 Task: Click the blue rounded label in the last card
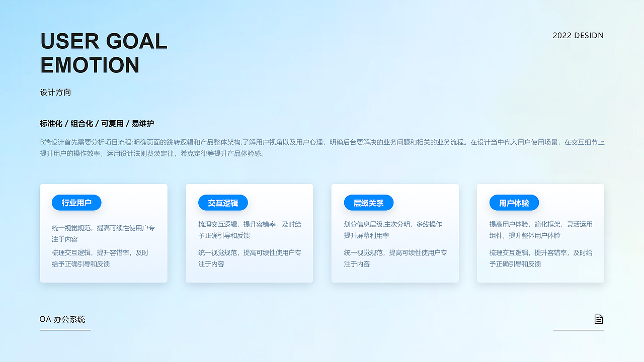tap(514, 203)
